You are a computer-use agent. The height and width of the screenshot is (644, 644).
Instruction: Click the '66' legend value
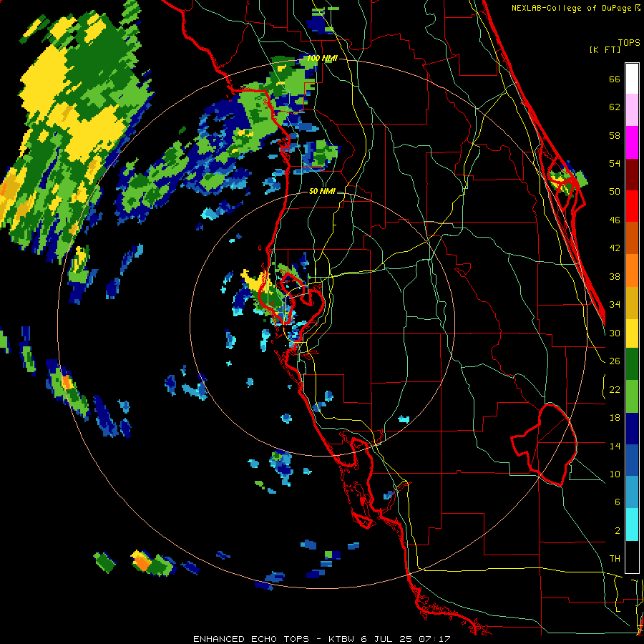(x=615, y=79)
